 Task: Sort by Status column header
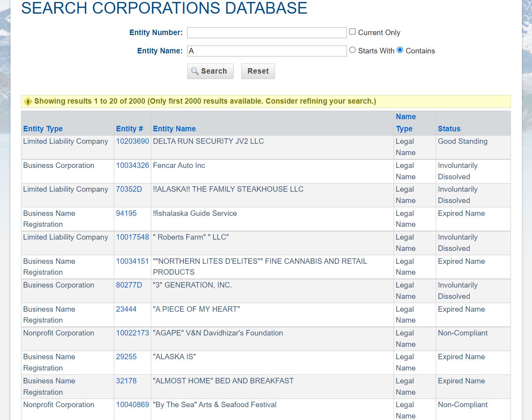point(449,129)
